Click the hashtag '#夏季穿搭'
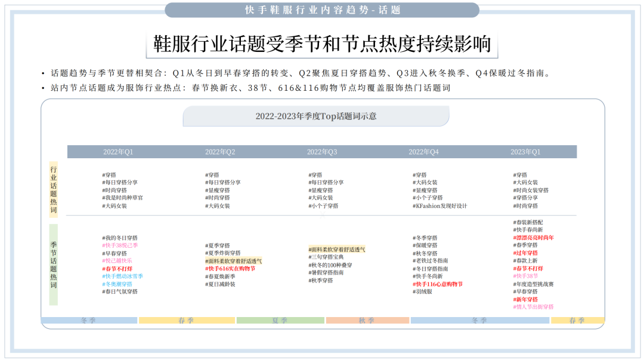Screen dimensions: 644x363 point(217,245)
